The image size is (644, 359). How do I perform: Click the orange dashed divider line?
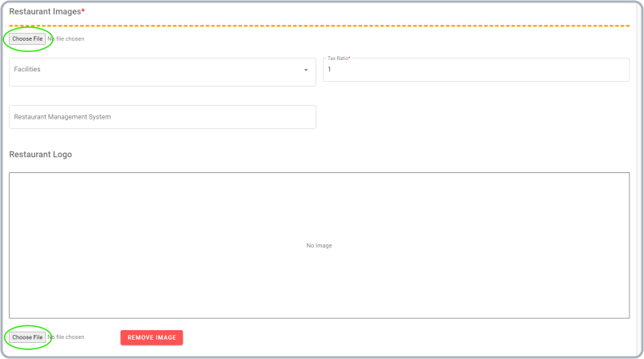coord(319,26)
